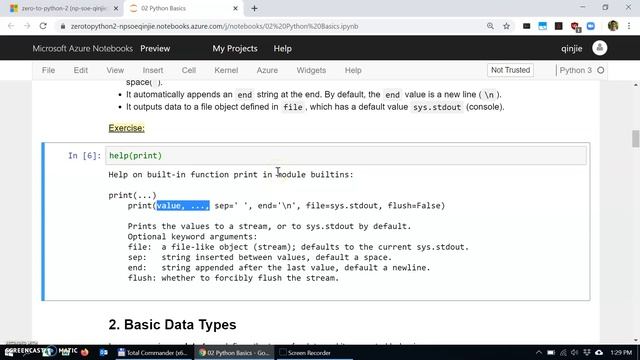Screen dimensions: 640x360
Task: Click the Dropbox tray icon
Action: pos(587,352)
